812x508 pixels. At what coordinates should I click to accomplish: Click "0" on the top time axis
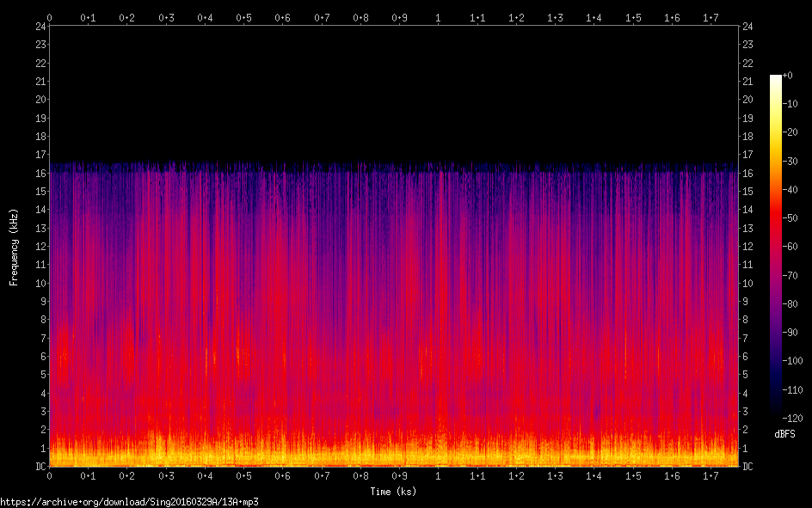click(50, 17)
